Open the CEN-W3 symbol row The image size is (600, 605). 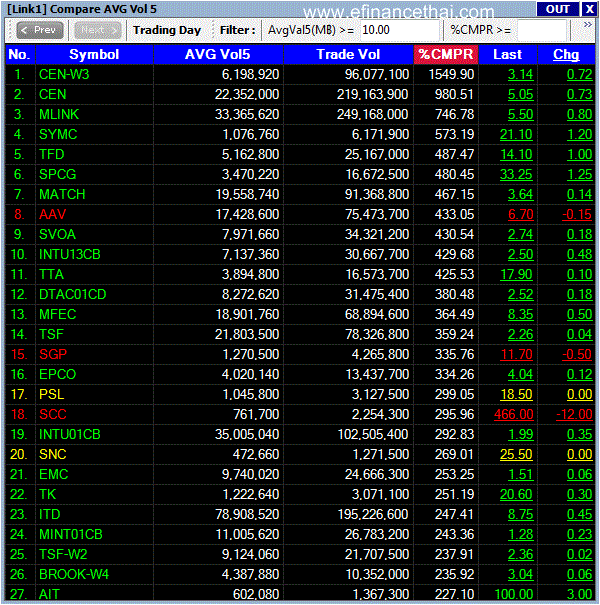tap(300, 74)
